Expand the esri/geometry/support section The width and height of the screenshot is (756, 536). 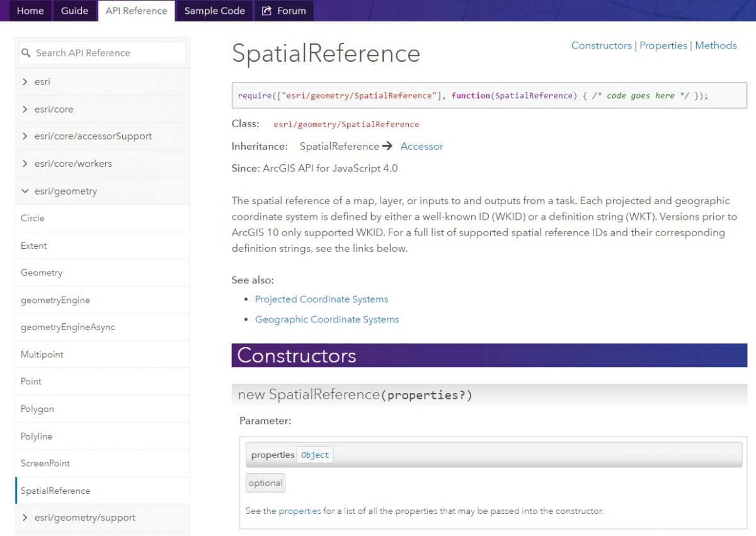click(x=25, y=518)
